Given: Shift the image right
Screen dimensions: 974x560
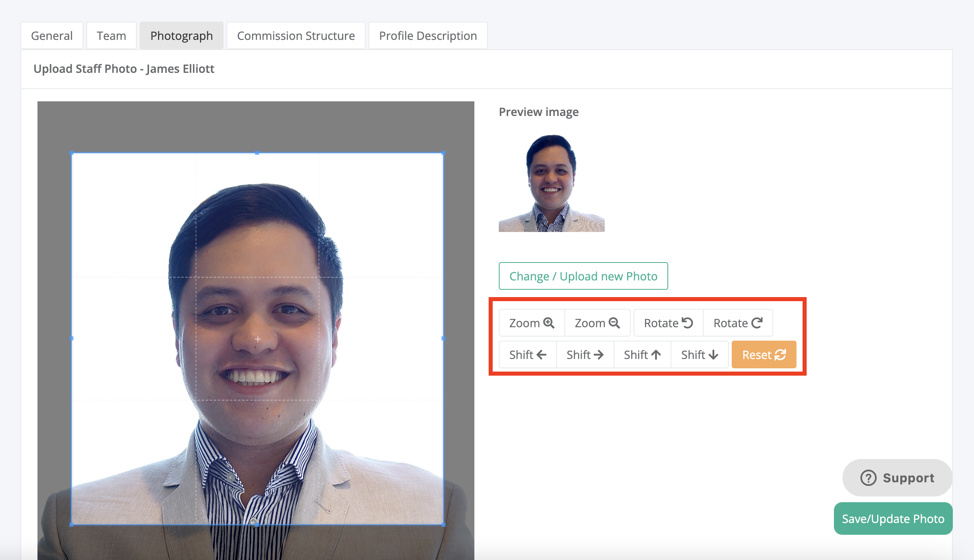Looking at the screenshot, I should 585,355.
